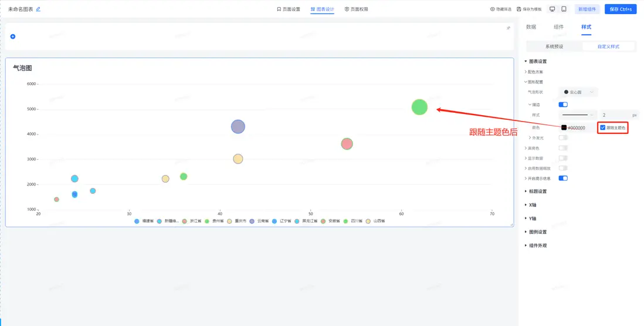The width and height of the screenshot is (644, 326).
Task: Turn off the 开启提示信息 switch
Action: pyautogui.click(x=563, y=179)
